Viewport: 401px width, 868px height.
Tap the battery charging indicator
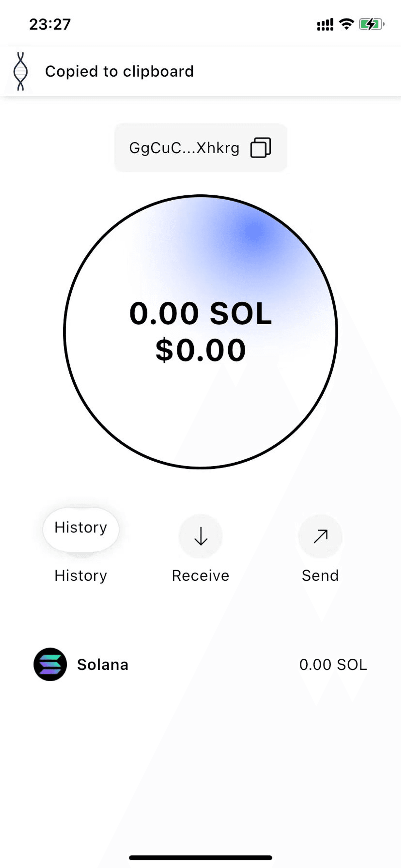(x=372, y=24)
